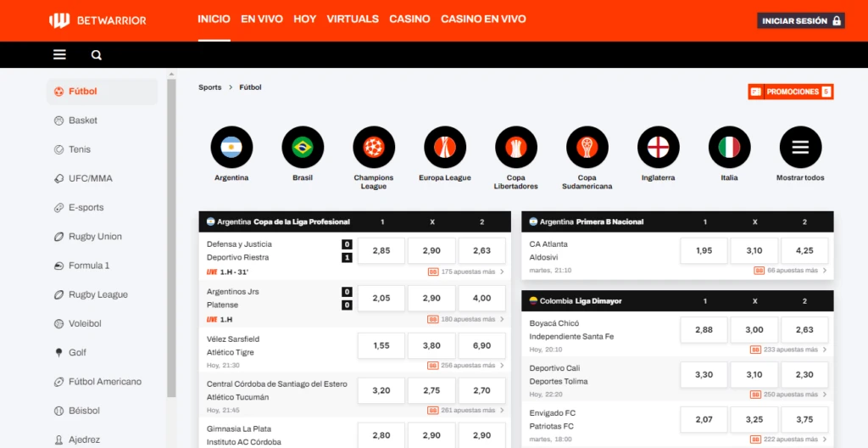Select Brasil flag league icon

tap(303, 147)
